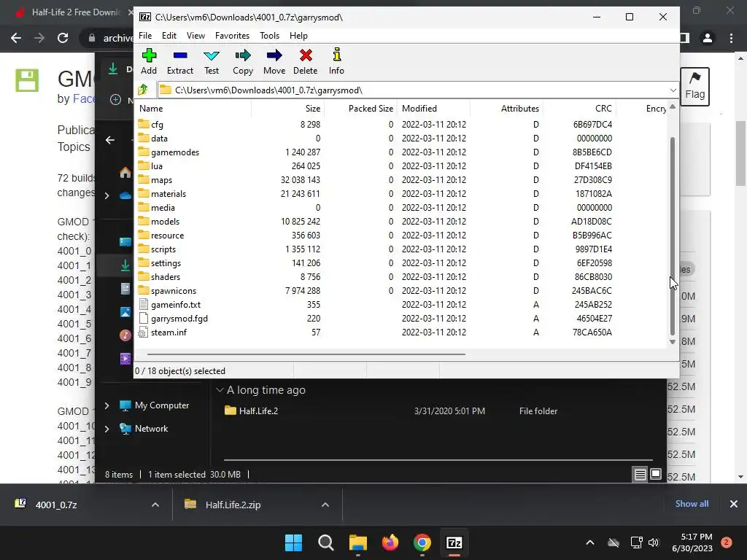Open the Tools menu

coord(270,36)
